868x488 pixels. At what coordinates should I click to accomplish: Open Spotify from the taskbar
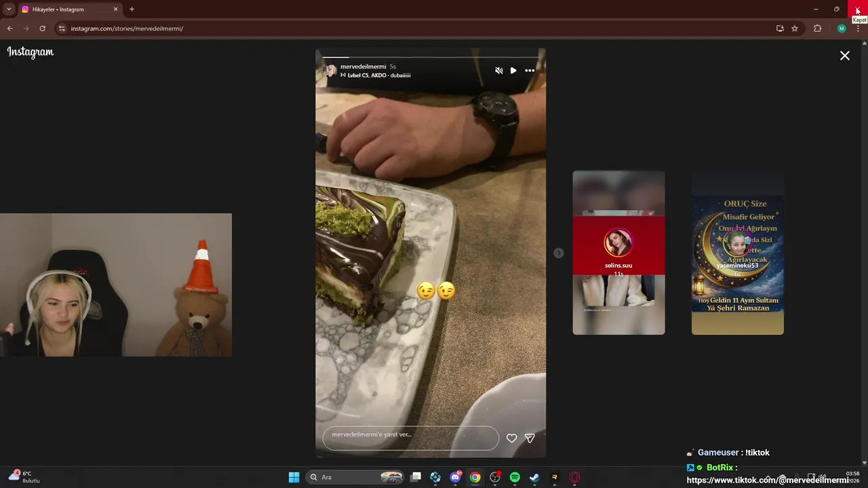coord(515,477)
